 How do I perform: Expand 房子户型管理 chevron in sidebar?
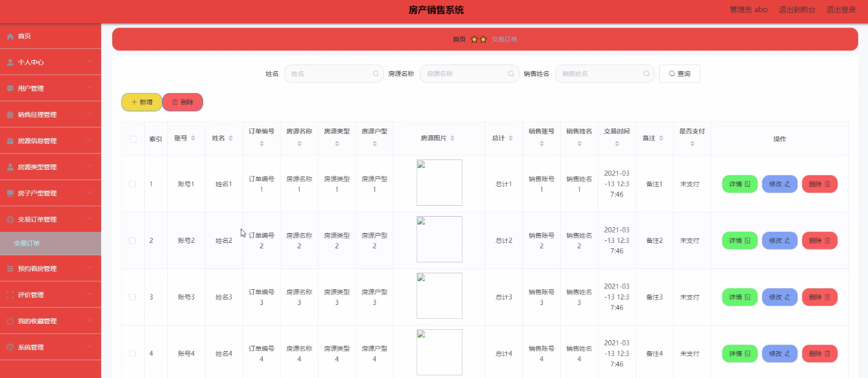(89, 193)
